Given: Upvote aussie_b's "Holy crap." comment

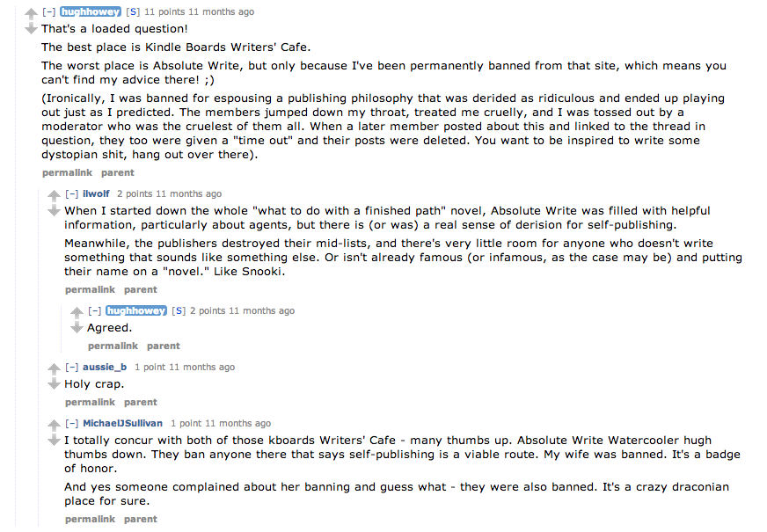Looking at the screenshot, I should (54, 368).
